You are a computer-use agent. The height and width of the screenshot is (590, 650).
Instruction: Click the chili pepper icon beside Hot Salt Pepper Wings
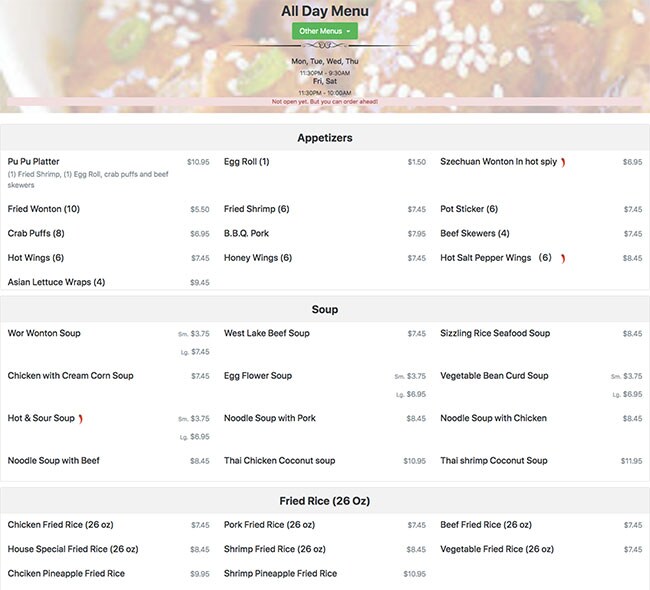tap(563, 258)
